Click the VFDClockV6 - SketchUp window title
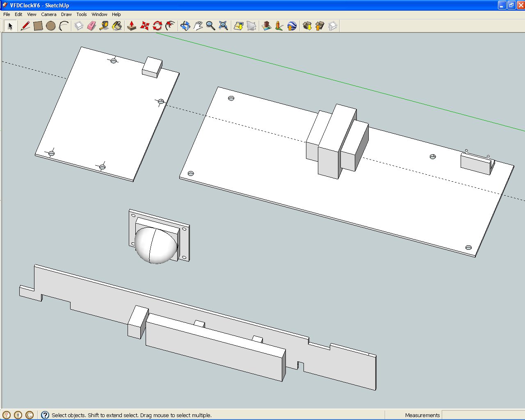Screen dimensions: 525x420 point(39,5)
